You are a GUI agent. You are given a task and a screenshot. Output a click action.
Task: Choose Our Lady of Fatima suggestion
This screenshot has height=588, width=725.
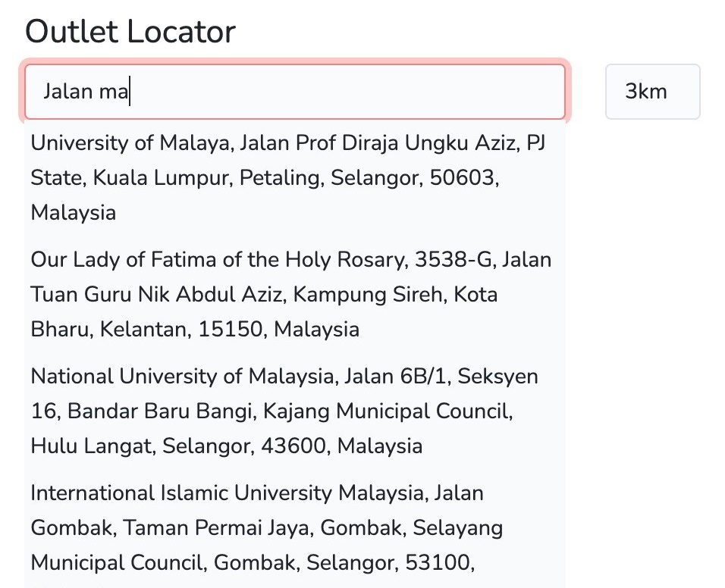click(295, 294)
